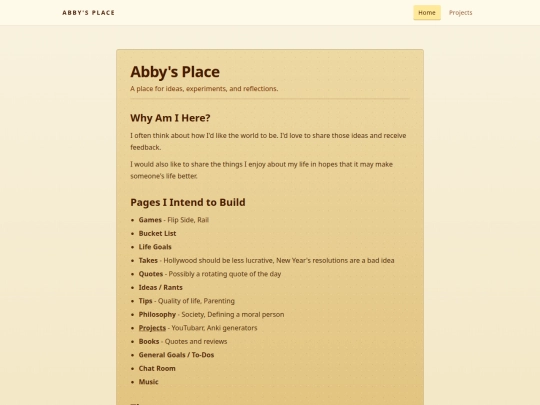The height and width of the screenshot is (405, 540).
Task: Click the Bucket List item
Action: pos(157,233)
